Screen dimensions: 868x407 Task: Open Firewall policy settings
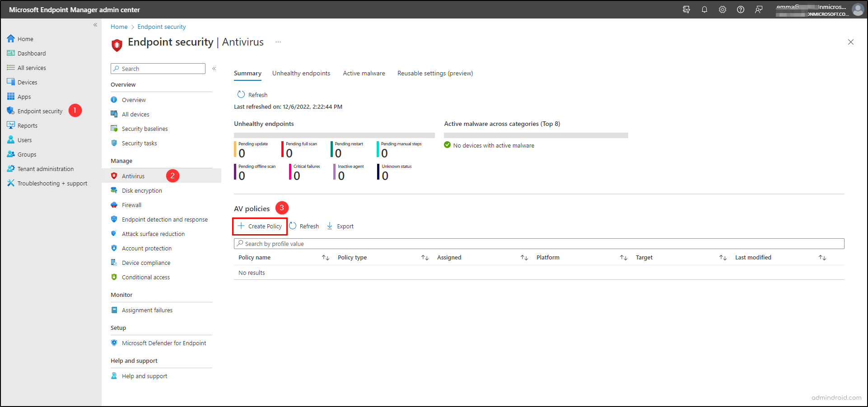coord(132,204)
